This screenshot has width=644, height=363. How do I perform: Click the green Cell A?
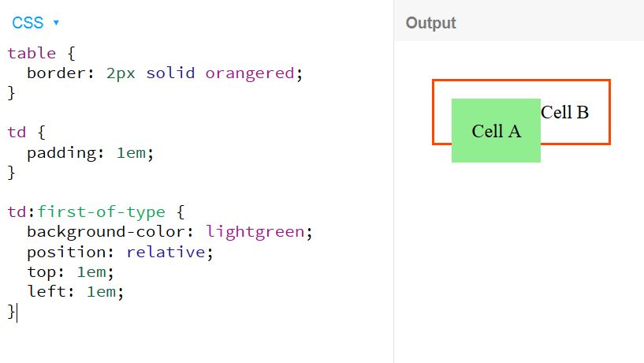(x=496, y=131)
